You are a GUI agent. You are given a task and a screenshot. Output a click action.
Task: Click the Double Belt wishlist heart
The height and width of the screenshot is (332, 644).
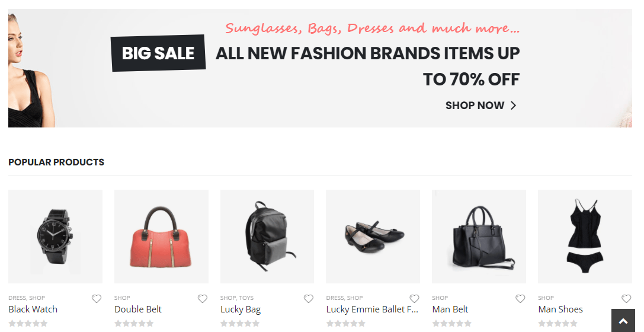click(203, 299)
